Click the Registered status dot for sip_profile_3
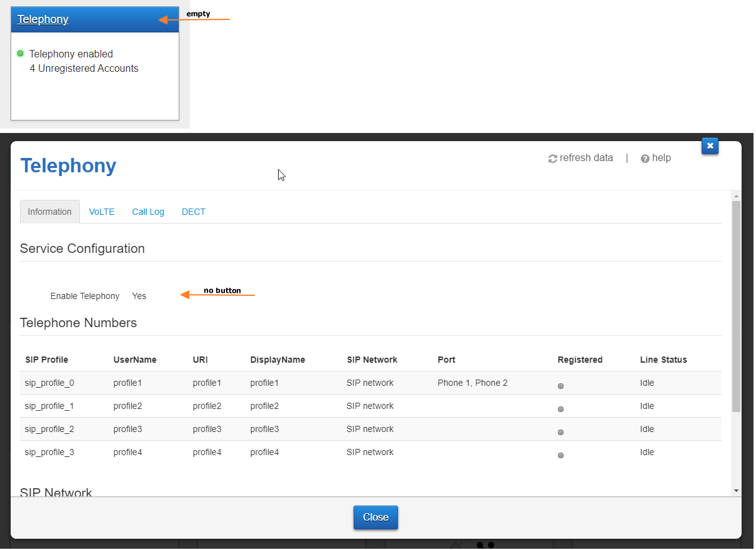Viewport: 756px width, 550px height. pos(560,456)
